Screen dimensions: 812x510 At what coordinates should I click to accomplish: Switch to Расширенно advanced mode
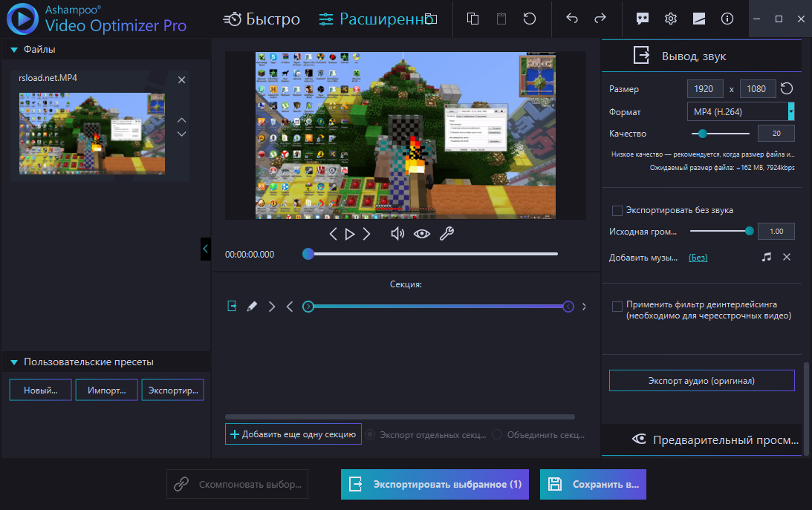[377, 19]
